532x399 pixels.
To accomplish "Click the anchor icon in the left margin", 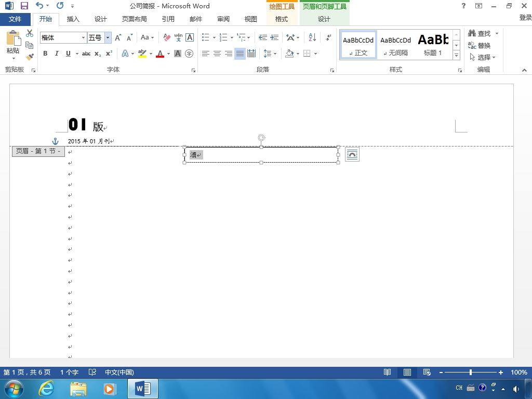I will (x=55, y=141).
